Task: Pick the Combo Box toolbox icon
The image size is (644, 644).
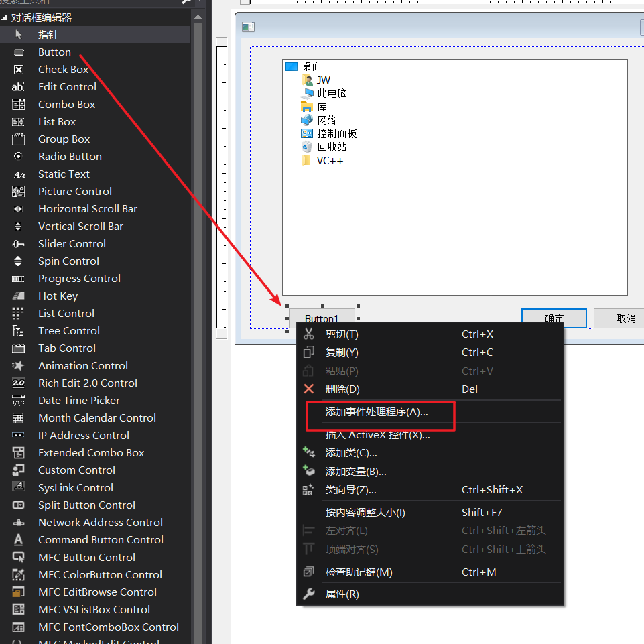Action: pos(19,105)
